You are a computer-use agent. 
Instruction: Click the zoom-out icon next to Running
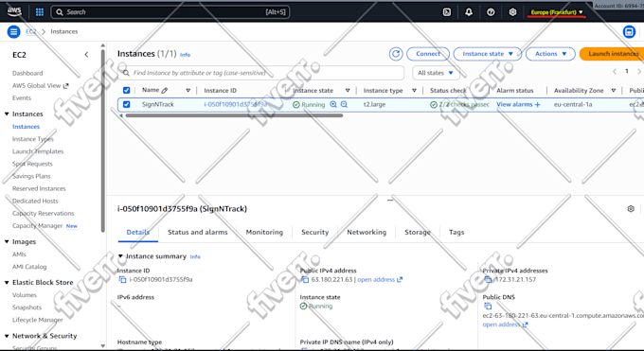(344, 104)
